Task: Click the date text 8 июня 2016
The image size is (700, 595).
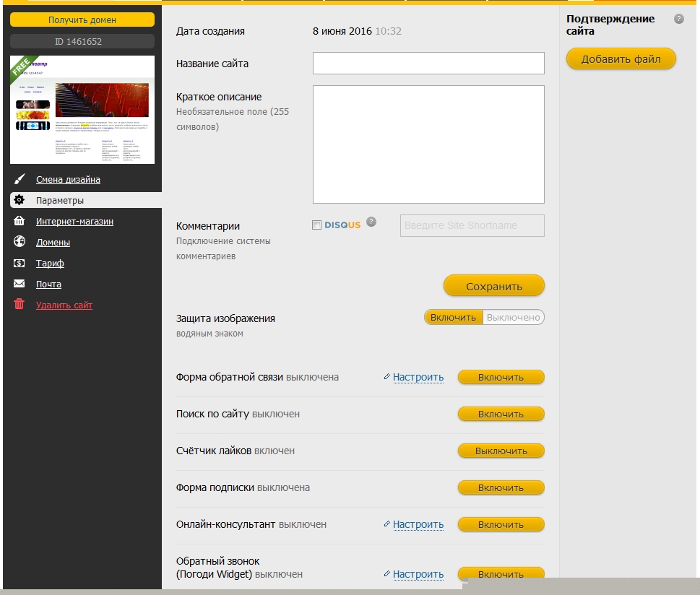Action: pos(342,31)
